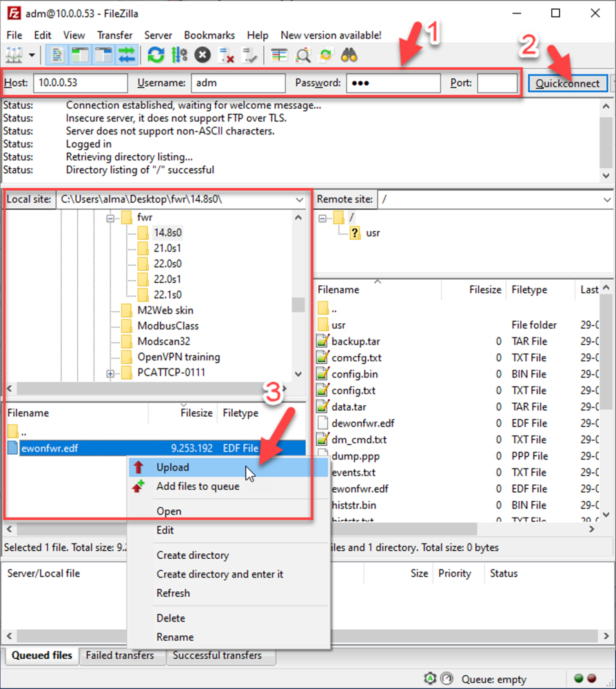Open the Transfer menu
The image size is (616, 689).
coord(114,35)
